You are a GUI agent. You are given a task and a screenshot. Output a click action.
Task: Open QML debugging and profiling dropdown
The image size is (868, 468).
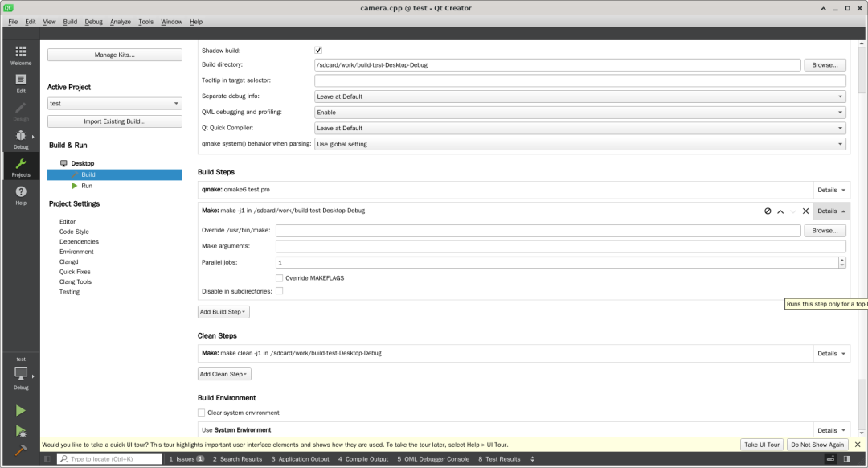[x=580, y=113]
